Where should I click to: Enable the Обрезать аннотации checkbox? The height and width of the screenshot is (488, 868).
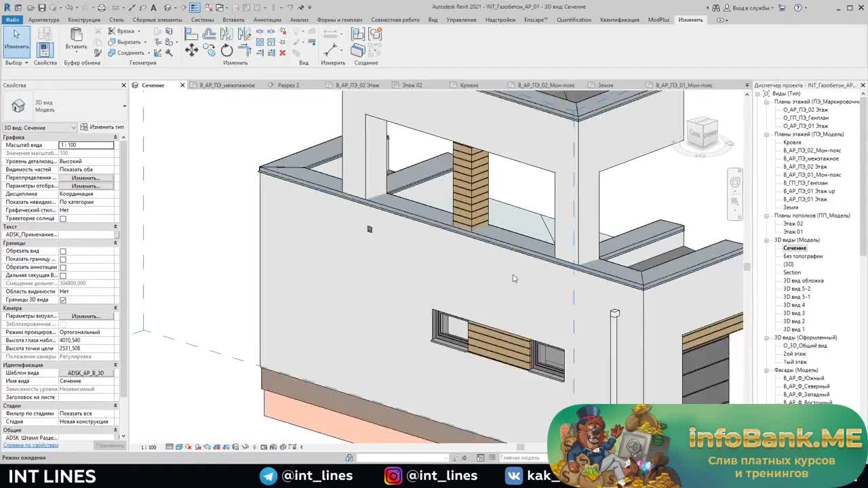click(63, 268)
